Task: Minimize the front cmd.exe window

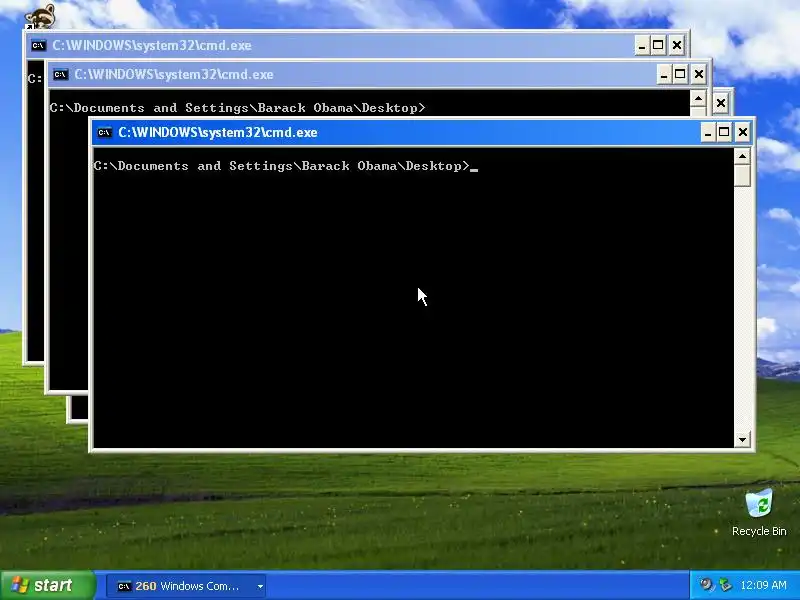Action: tap(707, 133)
